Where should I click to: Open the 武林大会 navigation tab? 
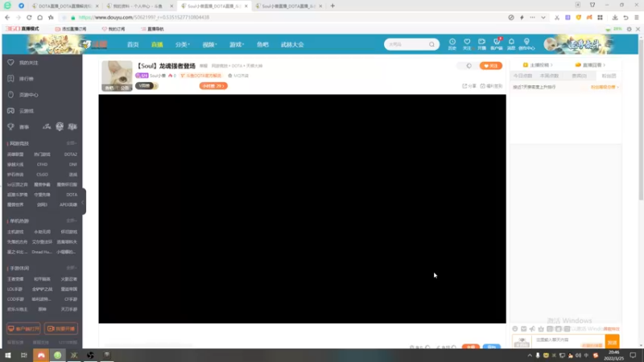tap(292, 44)
